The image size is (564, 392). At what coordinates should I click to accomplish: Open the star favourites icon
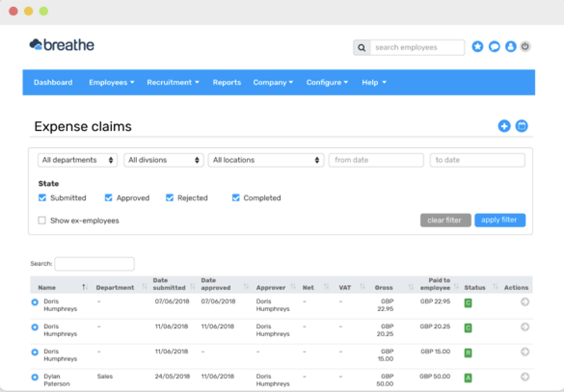[477, 46]
